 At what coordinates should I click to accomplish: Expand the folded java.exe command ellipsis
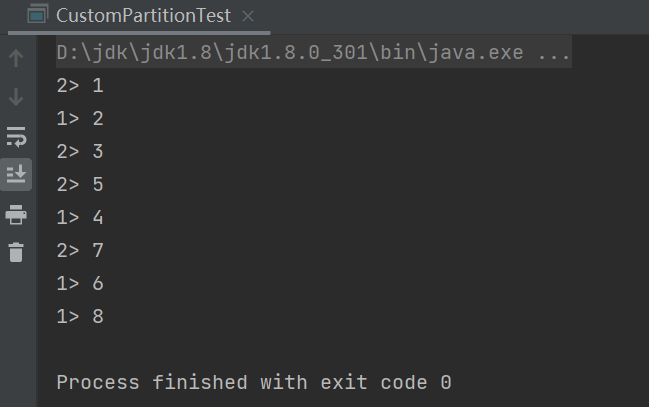pos(554,52)
